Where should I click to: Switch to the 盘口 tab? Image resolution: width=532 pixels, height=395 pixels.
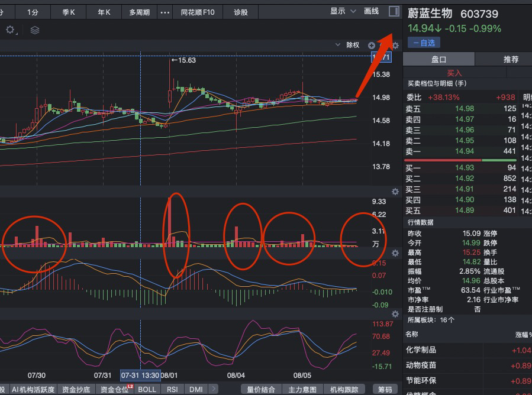(439, 59)
